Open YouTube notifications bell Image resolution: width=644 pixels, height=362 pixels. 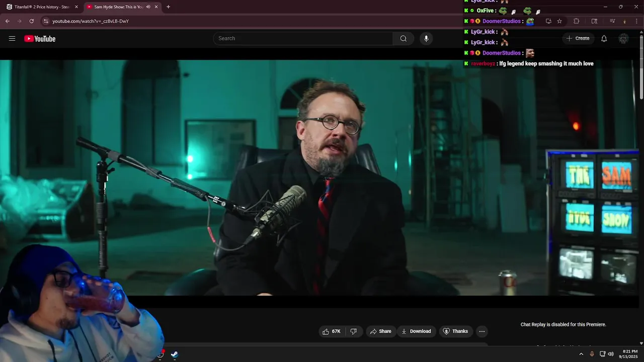604,39
